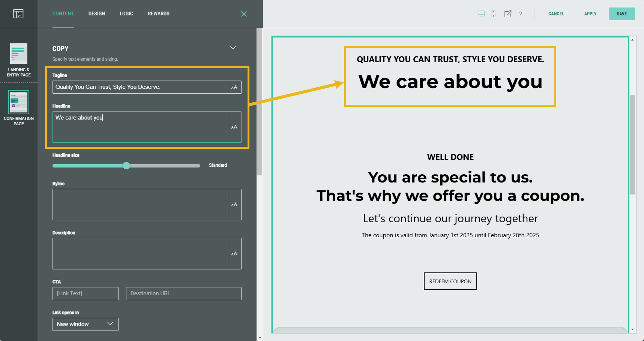644x341 pixels.
Task: Open text size options for Headline field
Action: tap(234, 127)
